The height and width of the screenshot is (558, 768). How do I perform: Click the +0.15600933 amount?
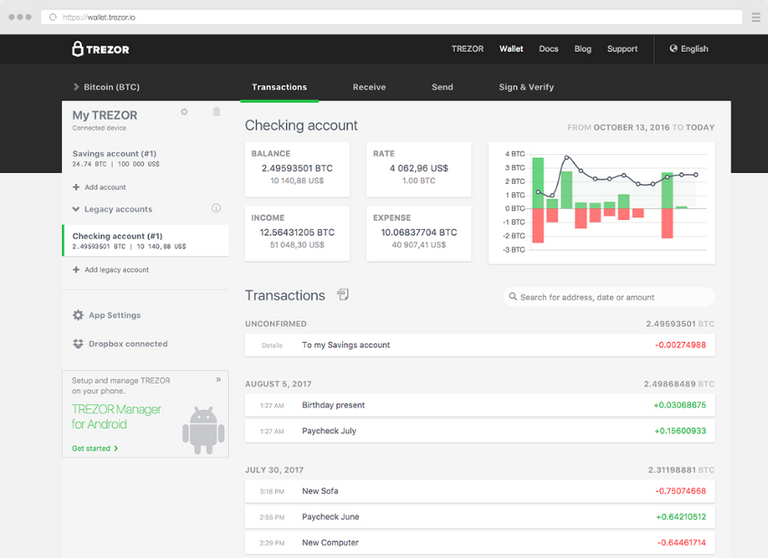(x=680, y=431)
